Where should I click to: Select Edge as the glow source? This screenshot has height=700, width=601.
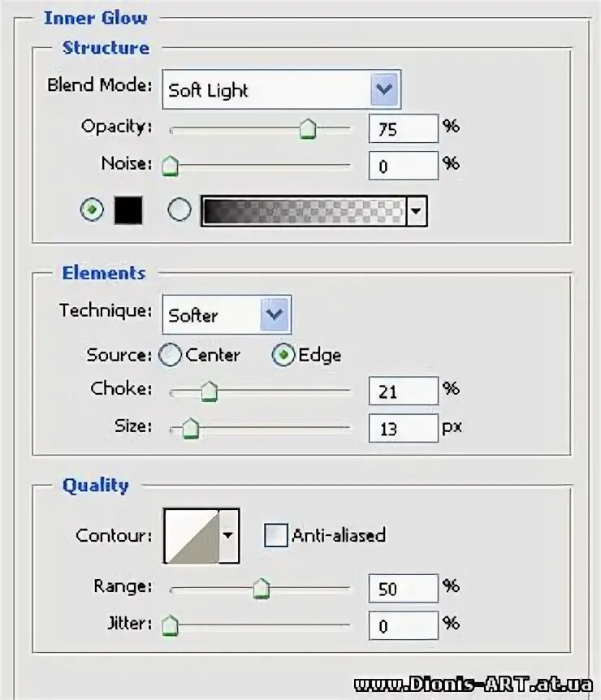click(283, 355)
